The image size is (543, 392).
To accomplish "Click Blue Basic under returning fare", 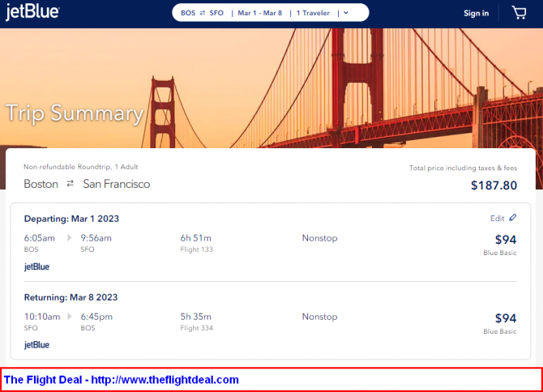I will 500,331.
